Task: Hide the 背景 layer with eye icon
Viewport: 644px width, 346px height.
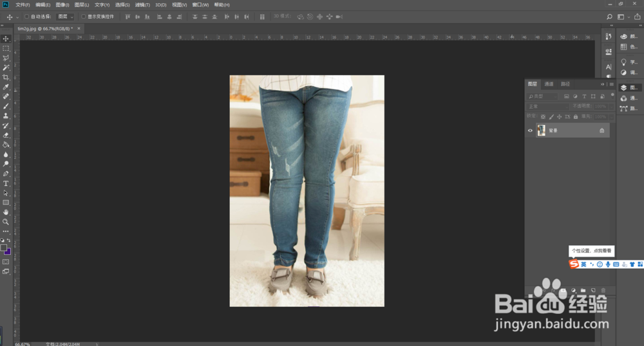Action: 530,131
